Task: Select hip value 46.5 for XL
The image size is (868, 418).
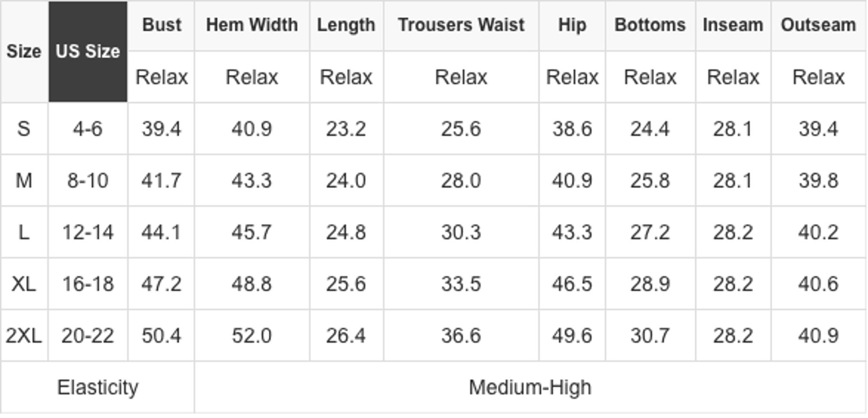Action: pos(572,284)
